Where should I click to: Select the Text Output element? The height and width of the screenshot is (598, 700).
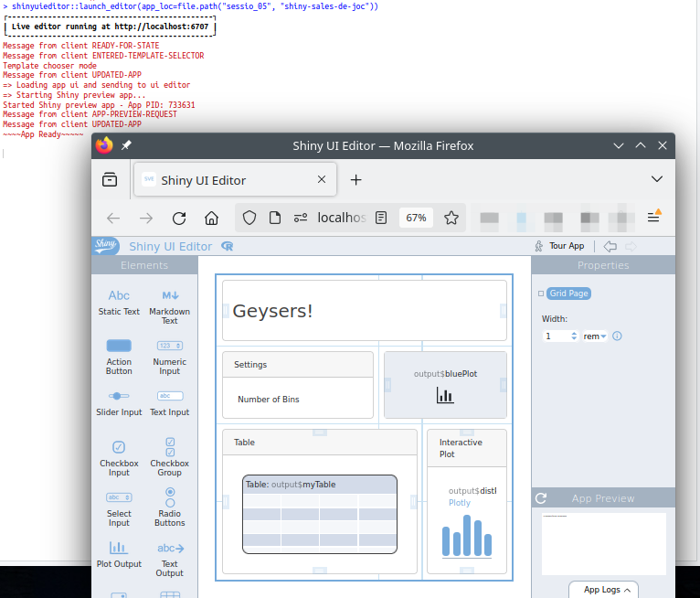click(x=170, y=556)
